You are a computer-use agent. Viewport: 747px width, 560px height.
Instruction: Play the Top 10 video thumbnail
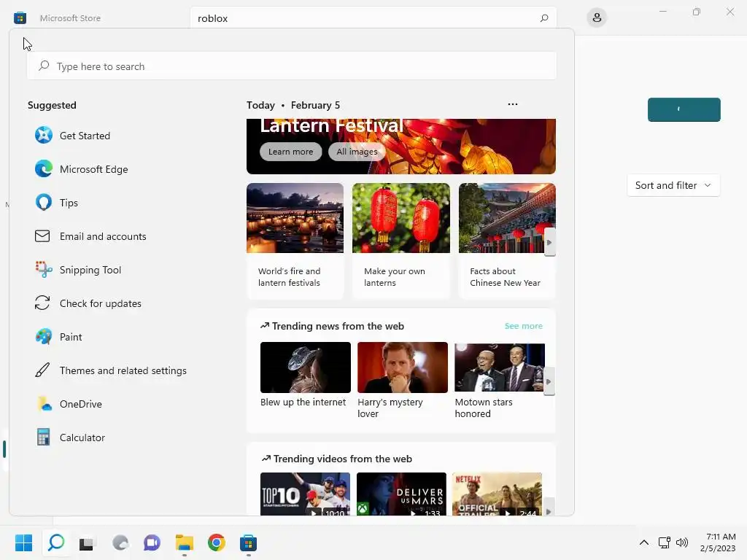[x=306, y=494]
